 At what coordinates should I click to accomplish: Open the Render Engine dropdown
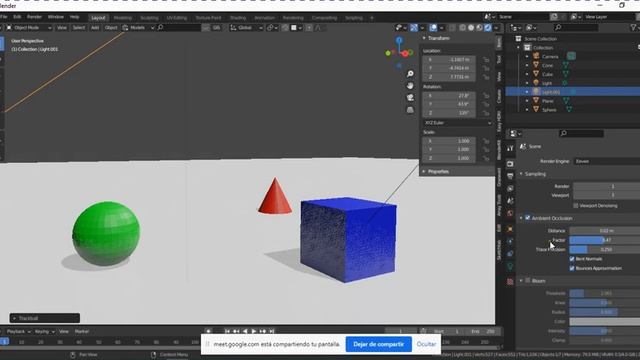pyautogui.click(x=607, y=161)
